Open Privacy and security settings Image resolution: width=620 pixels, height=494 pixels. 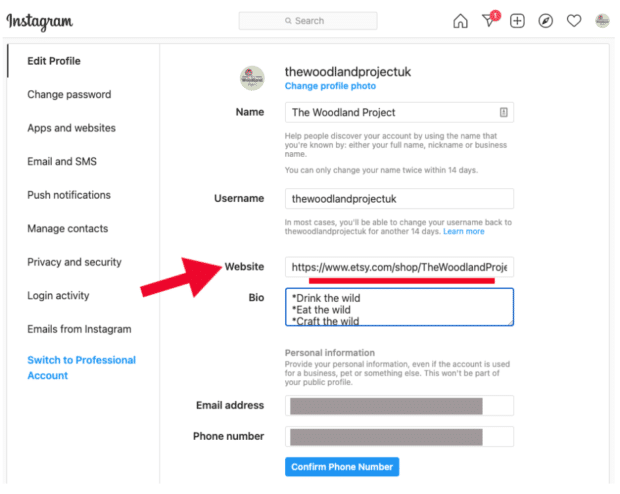(x=74, y=262)
